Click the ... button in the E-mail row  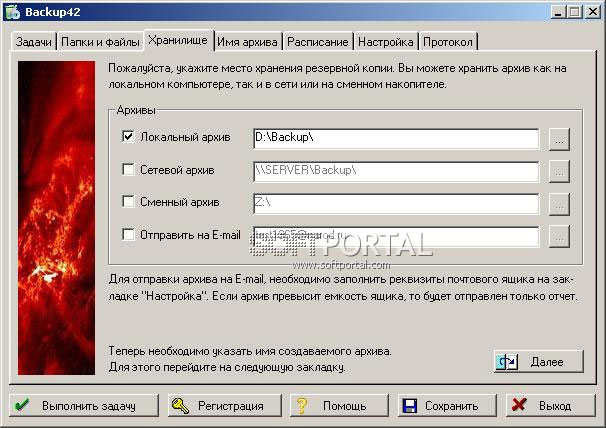559,237
